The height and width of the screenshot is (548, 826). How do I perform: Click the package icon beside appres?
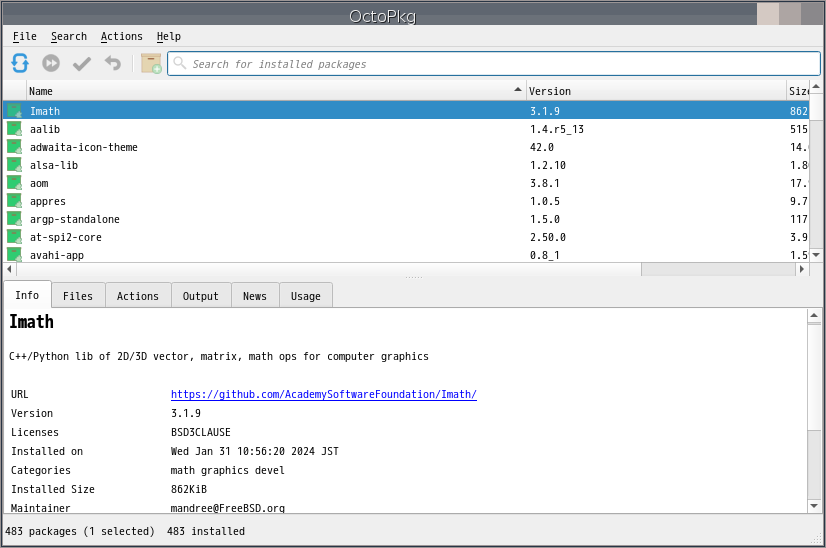pyautogui.click(x=14, y=201)
